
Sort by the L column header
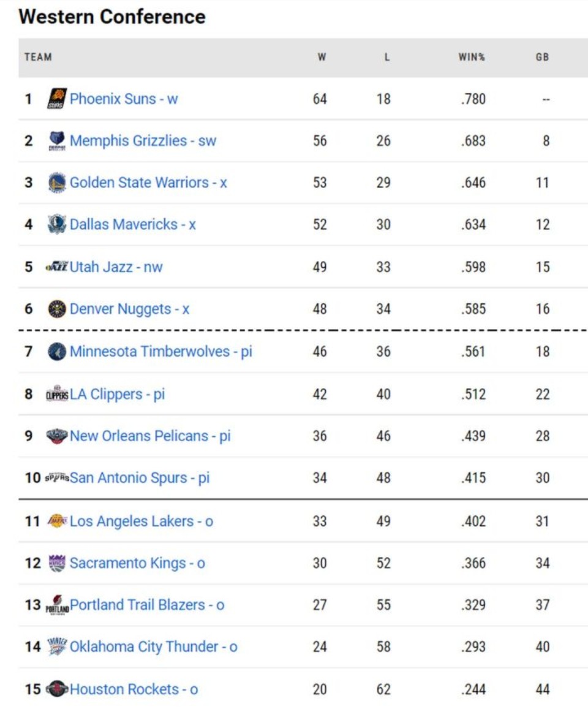coord(386,58)
